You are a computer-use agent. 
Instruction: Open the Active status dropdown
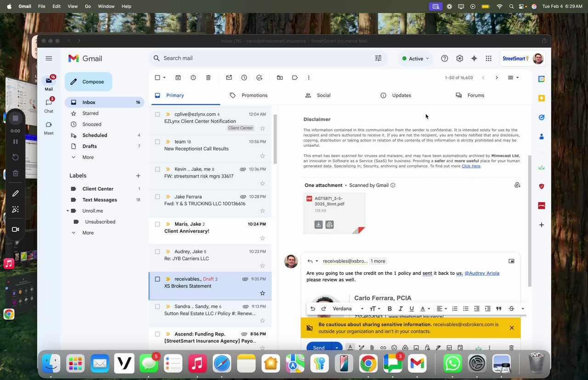pos(415,58)
